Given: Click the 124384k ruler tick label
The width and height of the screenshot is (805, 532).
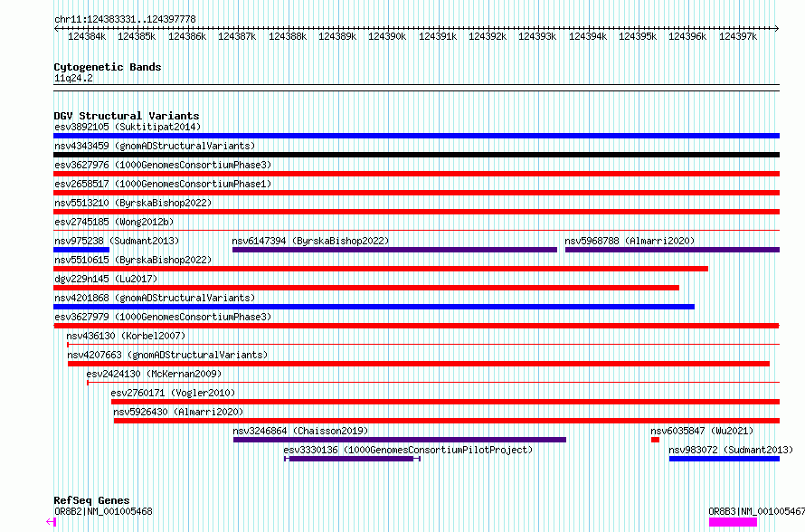Looking at the screenshot, I should (87, 36).
